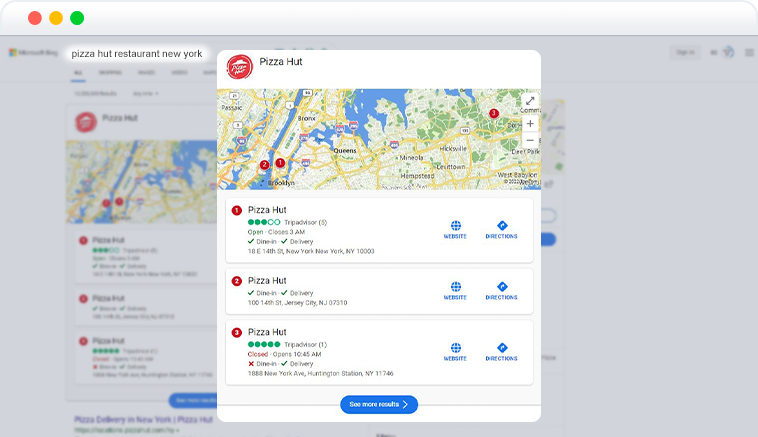This screenshot has height=437, width=758.
Task: Open the rewards icon near Sign in
Action: 729,52
